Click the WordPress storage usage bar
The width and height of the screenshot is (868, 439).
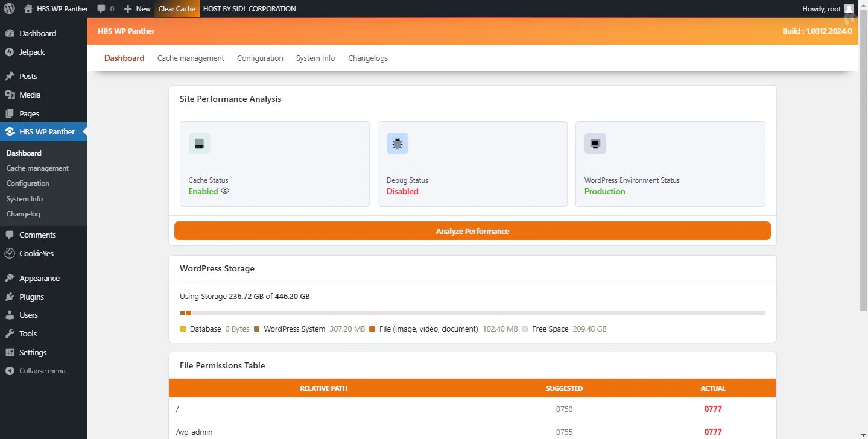(472, 313)
